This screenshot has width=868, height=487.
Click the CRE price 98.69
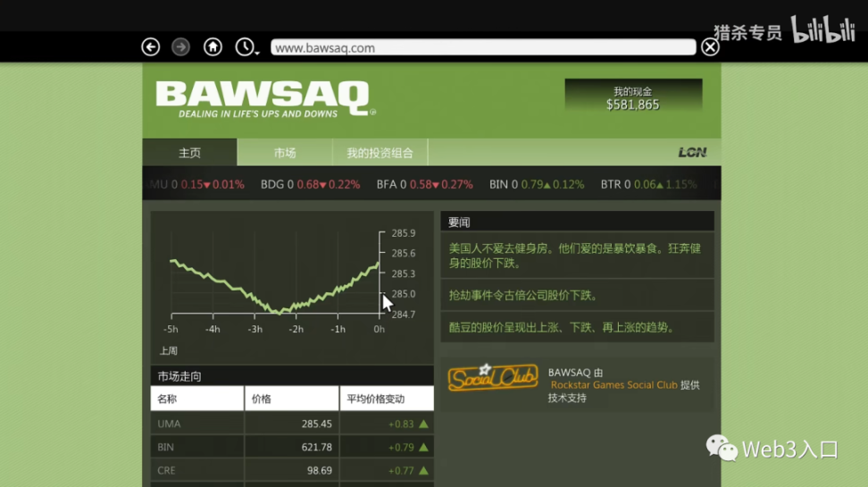320,470
